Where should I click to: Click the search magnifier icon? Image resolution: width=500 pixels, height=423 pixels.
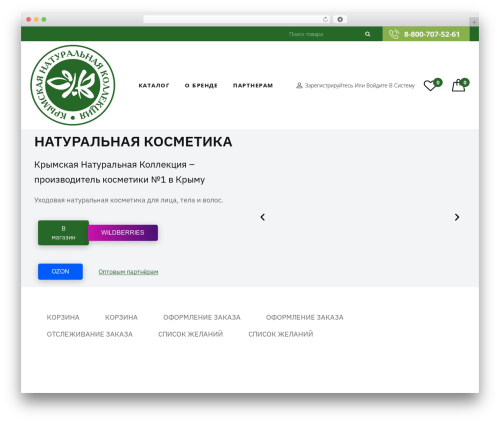coord(367,34)
